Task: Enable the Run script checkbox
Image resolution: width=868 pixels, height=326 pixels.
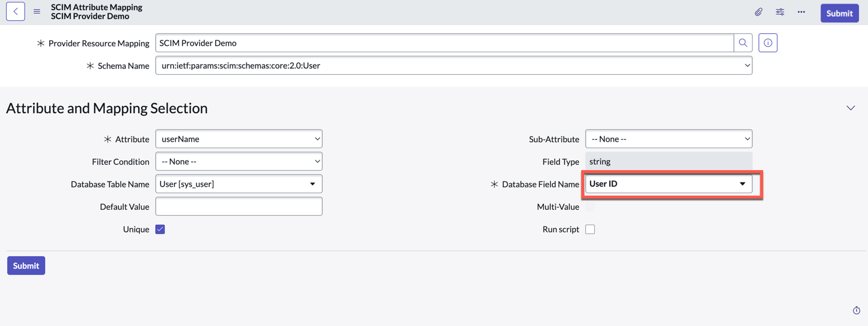Action: point(590,229)
